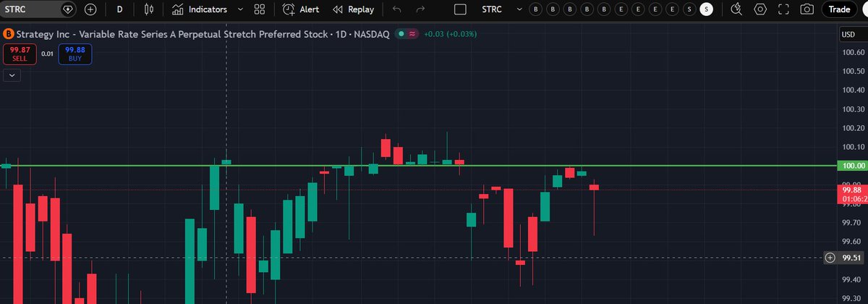Image resolution: width=868 pixels, height=304 pixels.
Task: Click the plus icon beside 99.51
Action: [x=830, y=258]
